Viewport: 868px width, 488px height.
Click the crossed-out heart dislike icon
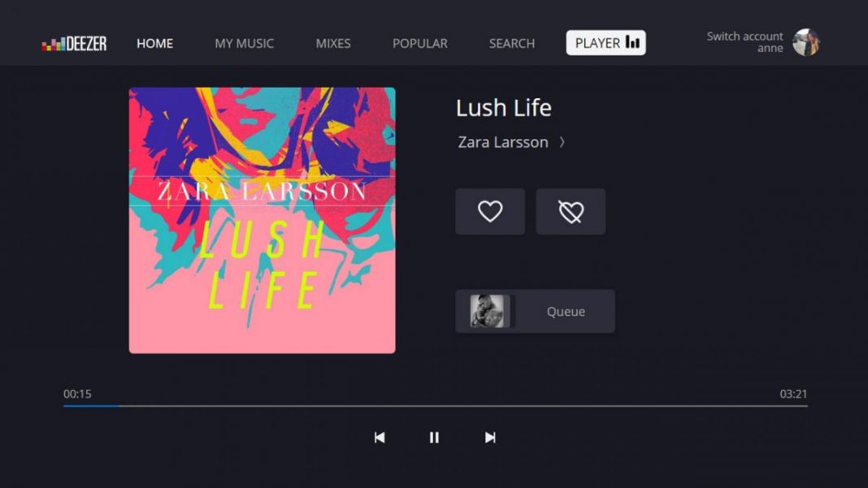pos(571,211)
